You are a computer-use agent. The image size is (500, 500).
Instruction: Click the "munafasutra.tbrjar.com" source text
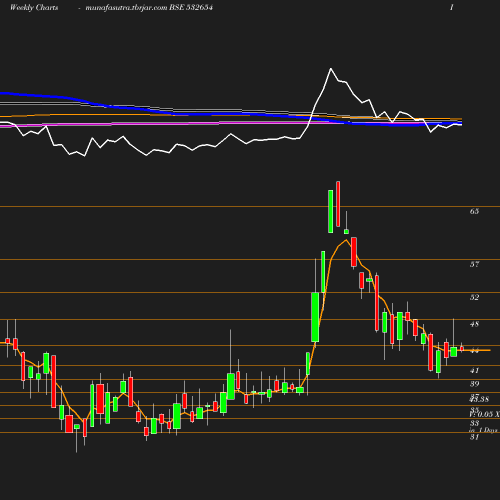(126, 8)
